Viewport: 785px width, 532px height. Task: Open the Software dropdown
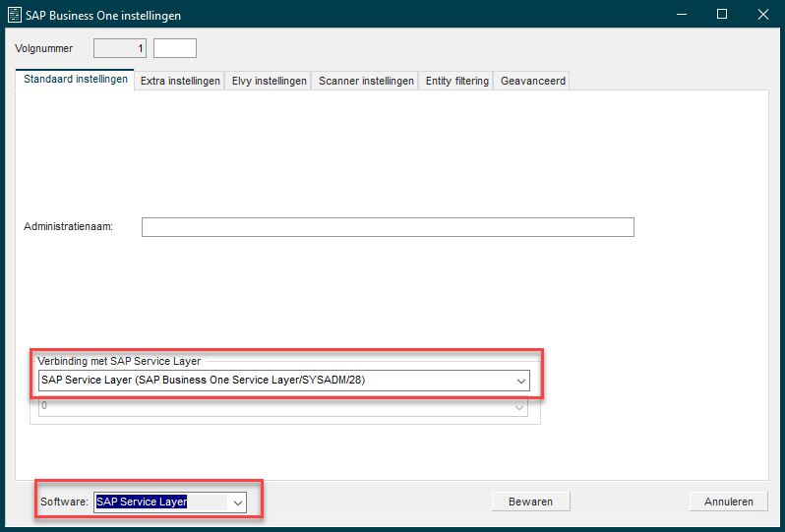238,502
